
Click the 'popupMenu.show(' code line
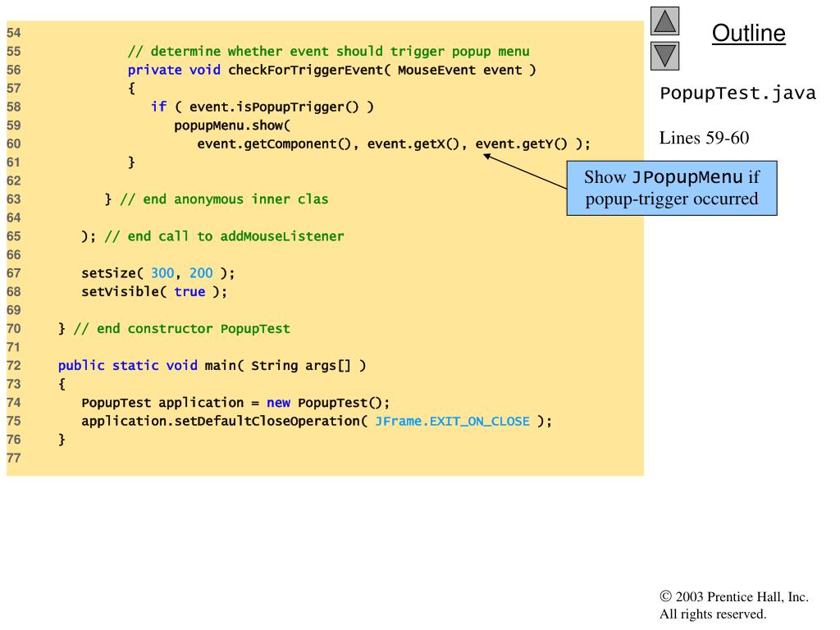pos(232,126)
